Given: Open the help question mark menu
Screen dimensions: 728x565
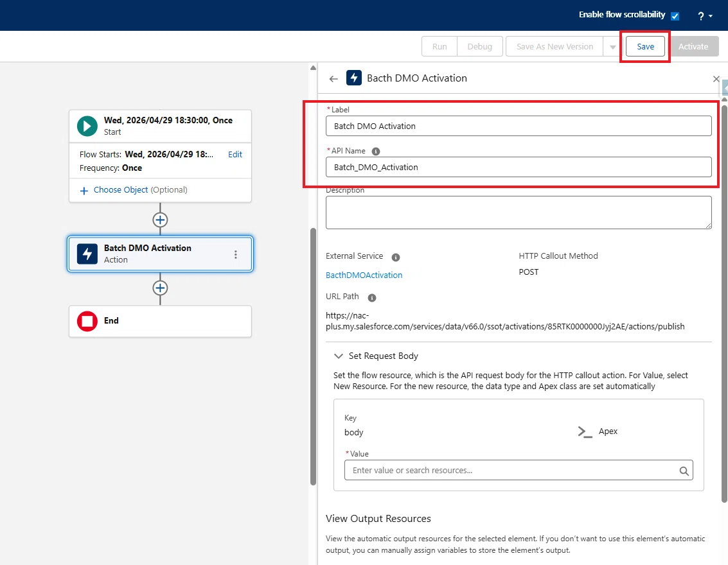Looking at the screenshot, I should (705, 16).
